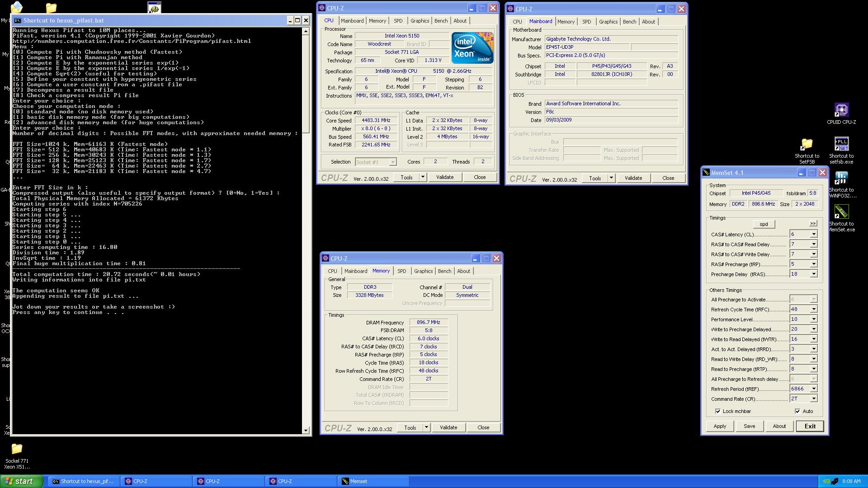Click the CPU-Z Memory window title icon
The image size is (868, 488).
coord(325,258)
